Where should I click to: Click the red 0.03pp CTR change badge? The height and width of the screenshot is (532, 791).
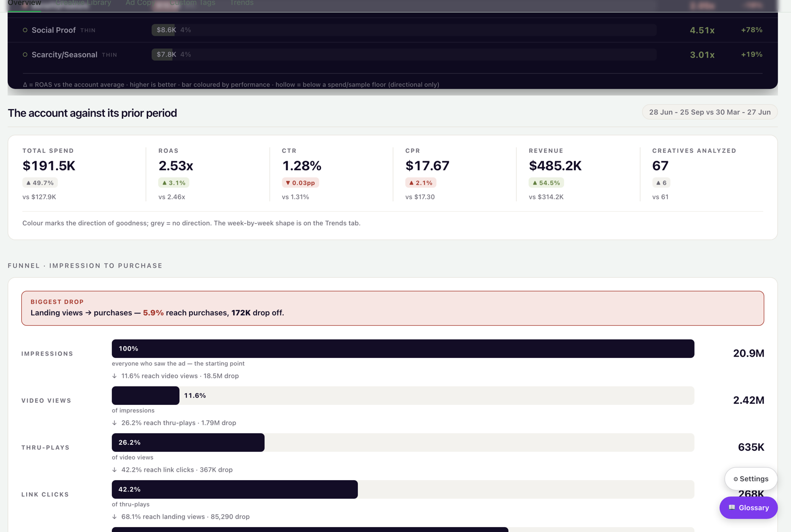pyautogui.click(x=301, y=183)
